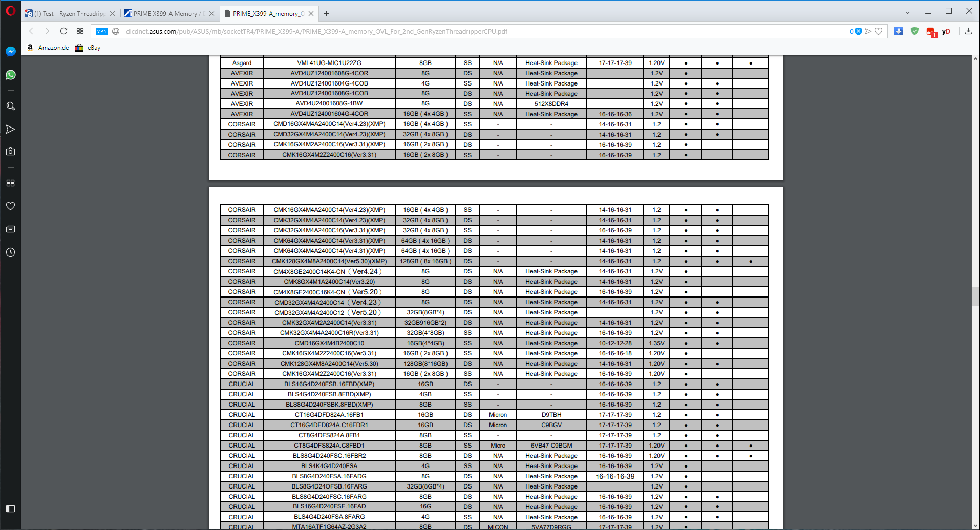Open the browser downloads panel
Screen dimensions: 980x530
tap(968, 31)
